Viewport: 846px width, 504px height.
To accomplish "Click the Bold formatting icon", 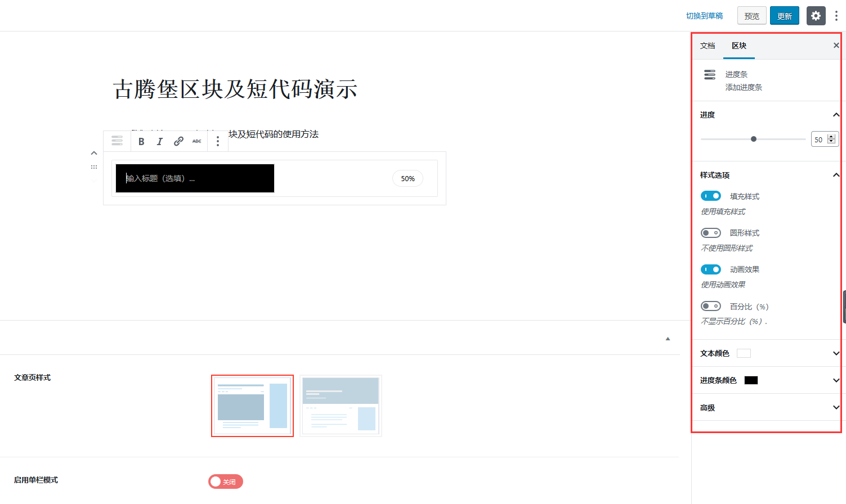I will [141, 142].
